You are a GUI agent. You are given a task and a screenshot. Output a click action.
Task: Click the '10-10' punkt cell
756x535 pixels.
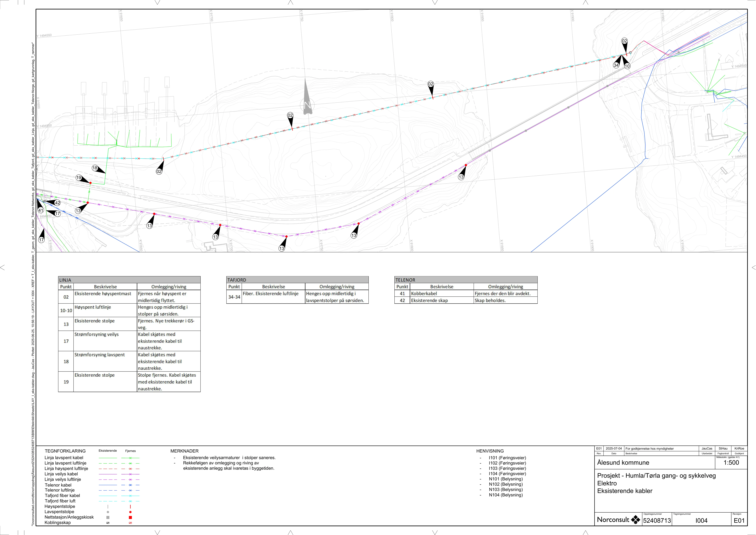[x=66, y=310]
